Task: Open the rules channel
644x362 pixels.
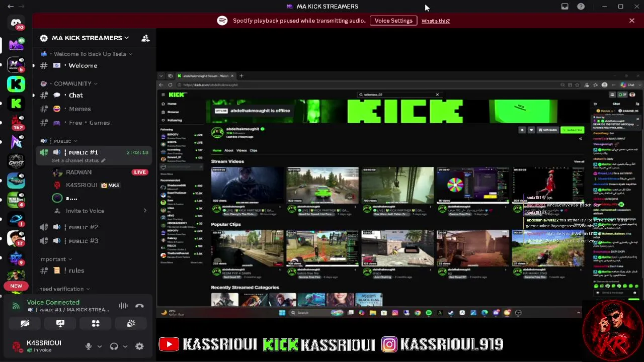Action: tap(93, 270)
